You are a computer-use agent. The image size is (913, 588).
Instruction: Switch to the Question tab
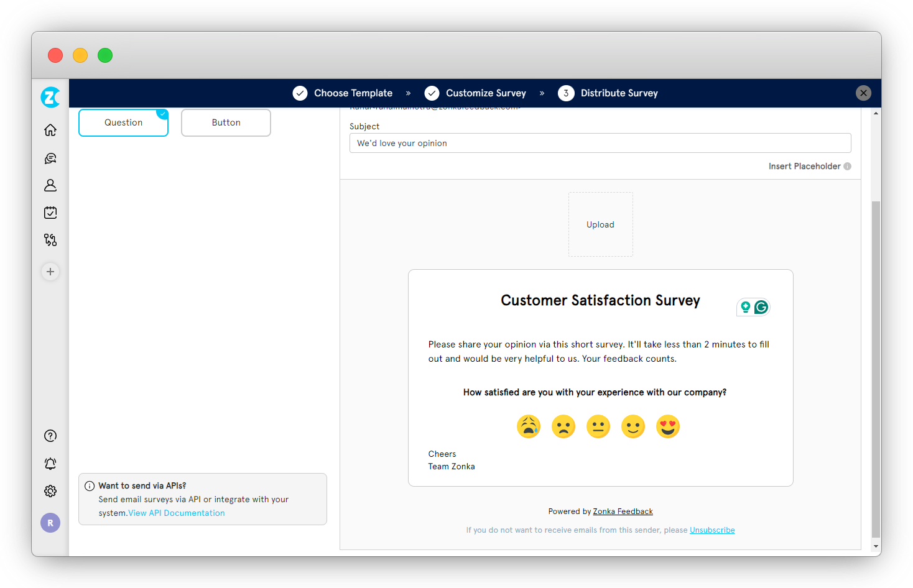pyautogui.click(x=123, y=122)
